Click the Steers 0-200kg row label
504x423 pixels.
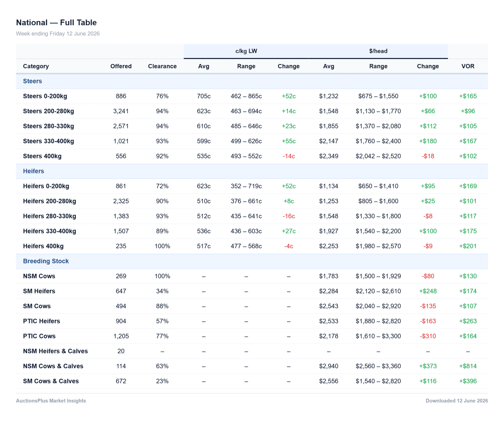45,96
